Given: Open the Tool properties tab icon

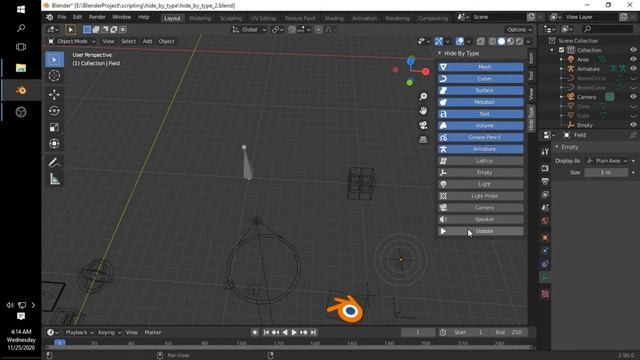Looking at the screenshot, I should [x=545, y=151].
